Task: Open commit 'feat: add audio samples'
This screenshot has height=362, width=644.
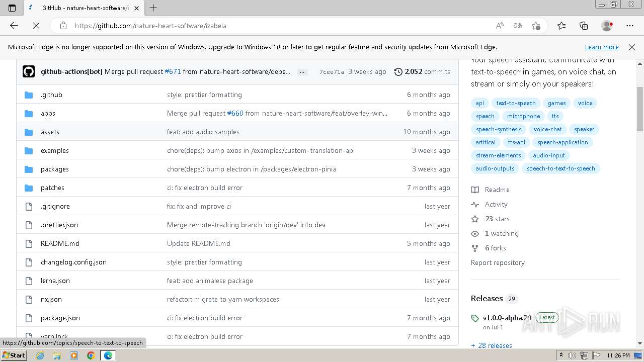Action: pos(203,132)
